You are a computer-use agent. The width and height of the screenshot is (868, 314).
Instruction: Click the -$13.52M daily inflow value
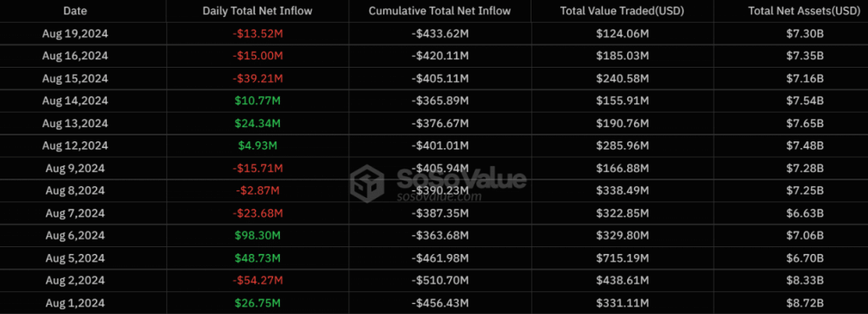(258, 34)
